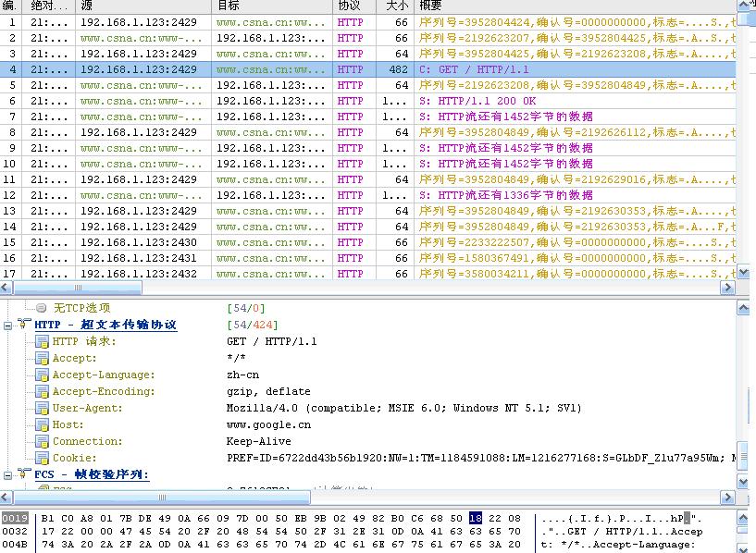This screenshot has height=553, width=756.
Task: Click the FCS node icon
Action: click(x=24, y=474)
